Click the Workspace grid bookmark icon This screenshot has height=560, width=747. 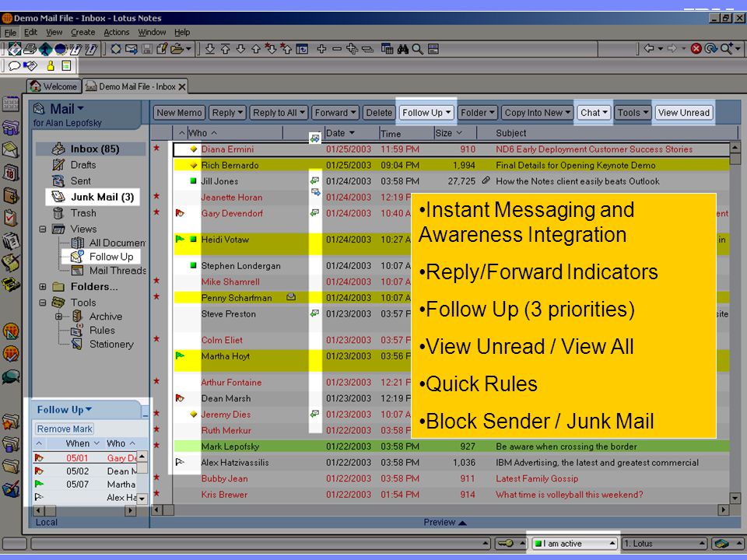[10, 104]
